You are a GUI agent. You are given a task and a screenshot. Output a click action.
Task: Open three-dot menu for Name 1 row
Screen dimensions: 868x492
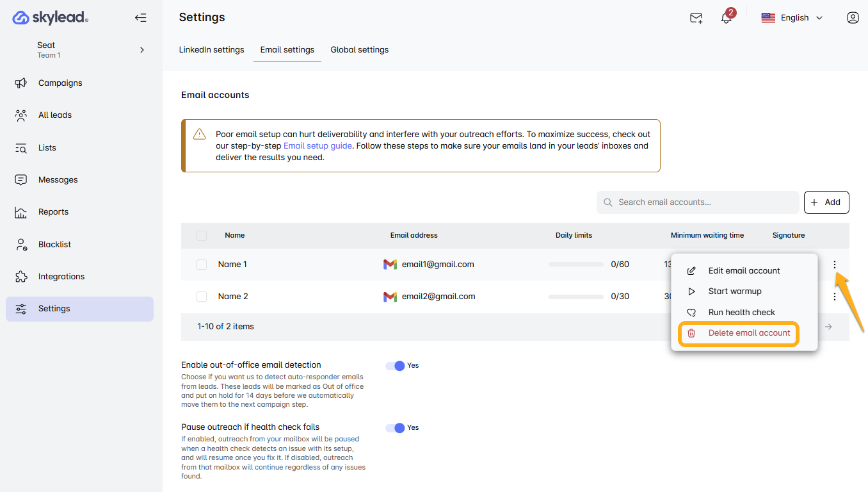835,265
